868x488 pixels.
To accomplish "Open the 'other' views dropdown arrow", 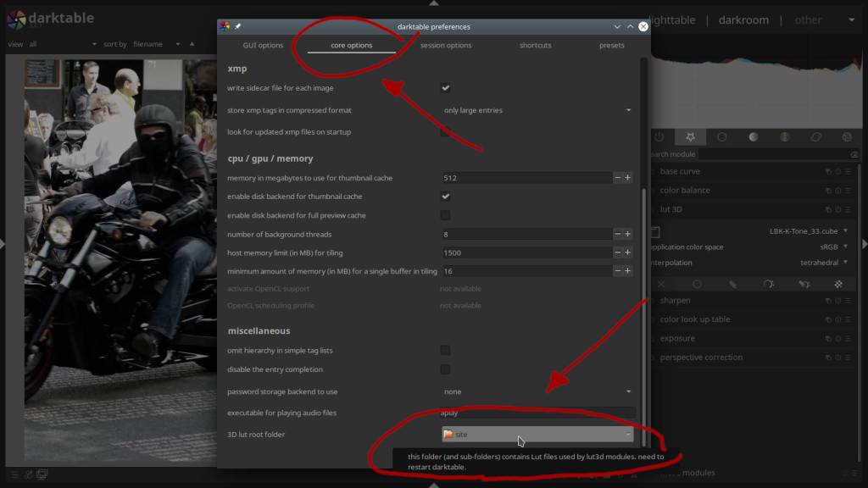I will pyautogui.click(x=851, y=20).
